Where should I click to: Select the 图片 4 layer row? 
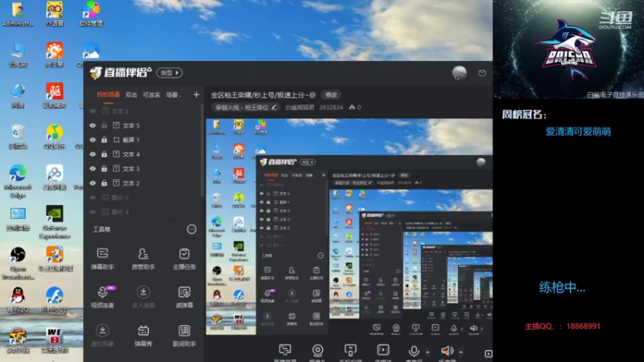point(142,212)
